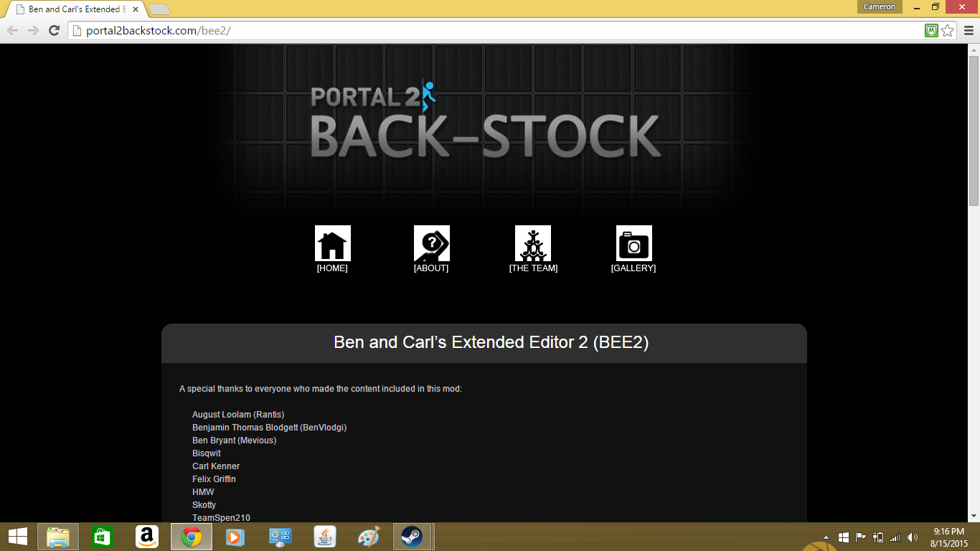The image size is (980, 551).
Task: Close the "Ben and Carl's Extended E" tab
Action: [136, 9]
